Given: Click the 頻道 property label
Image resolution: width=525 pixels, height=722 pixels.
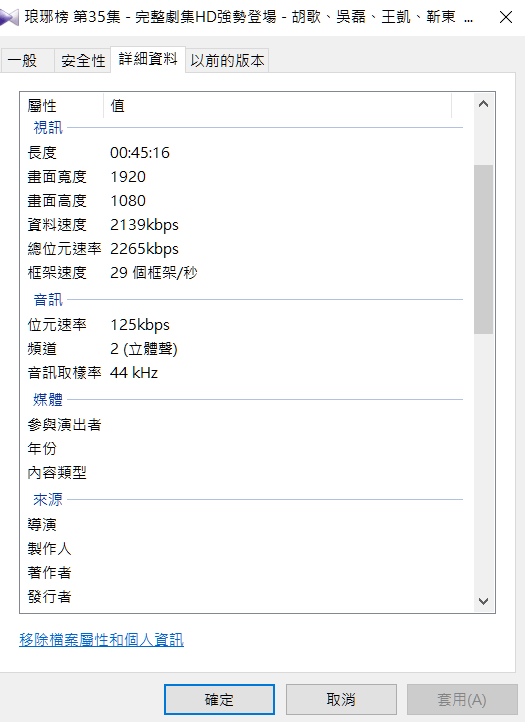Looking at the screenshot, I should 42,349.
